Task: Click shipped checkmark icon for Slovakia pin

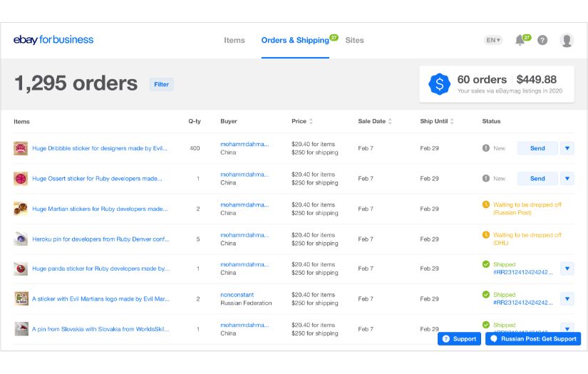Action: (486, 325)
